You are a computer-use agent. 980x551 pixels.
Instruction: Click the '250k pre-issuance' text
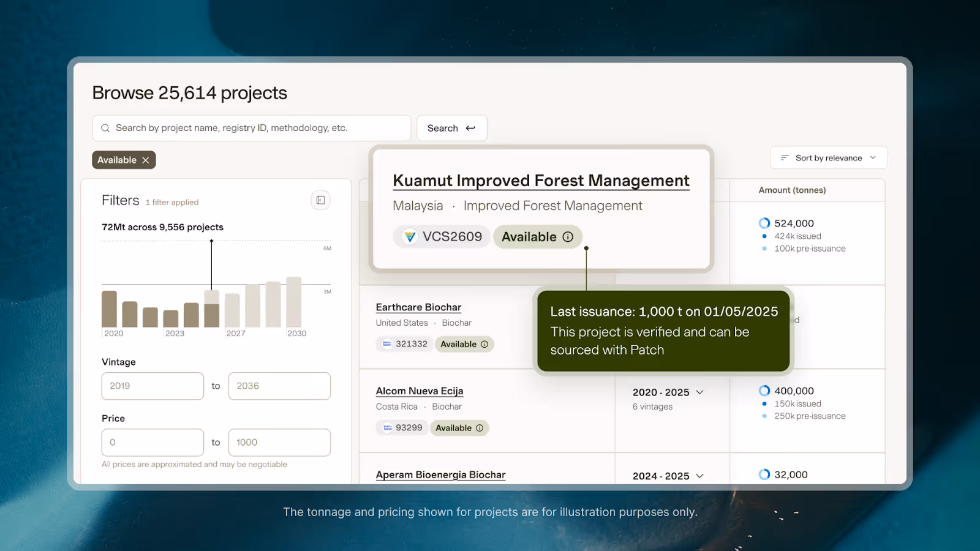pyautogui.click(x=810, y=416)
